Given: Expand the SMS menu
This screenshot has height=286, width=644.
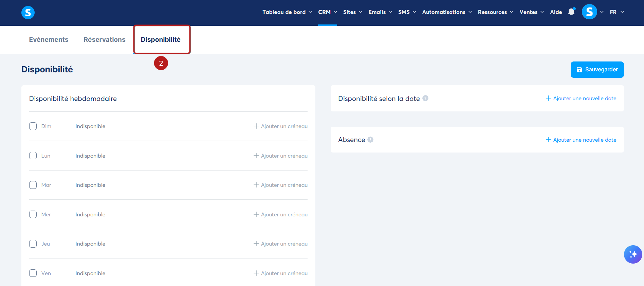Looking at the screenshot, I should pyautogui.click(x=407, y=12).
